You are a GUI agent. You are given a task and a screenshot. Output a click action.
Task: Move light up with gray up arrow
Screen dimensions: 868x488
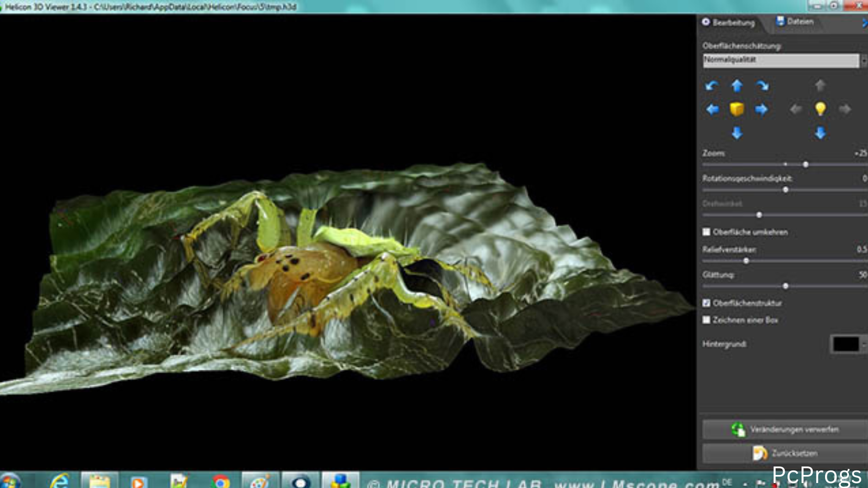820,85
